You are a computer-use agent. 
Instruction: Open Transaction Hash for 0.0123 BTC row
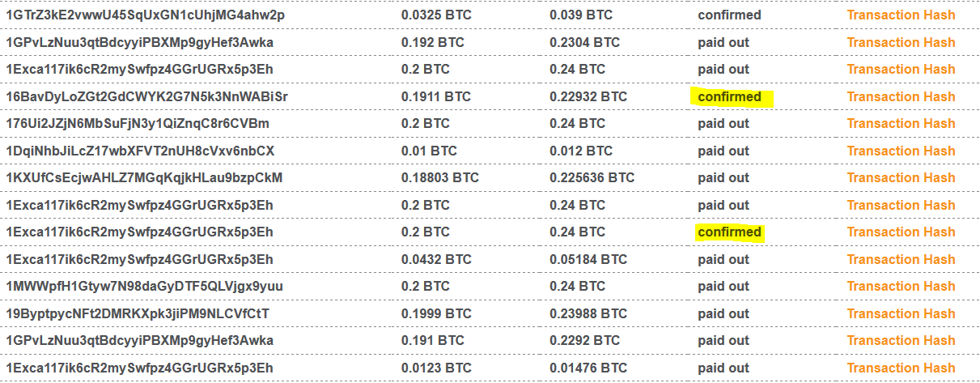[x=901, y=368]
